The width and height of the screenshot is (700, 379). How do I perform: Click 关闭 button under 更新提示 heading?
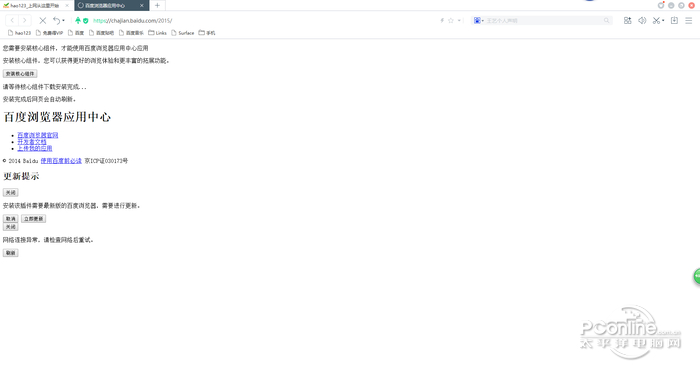coord(10,192)
